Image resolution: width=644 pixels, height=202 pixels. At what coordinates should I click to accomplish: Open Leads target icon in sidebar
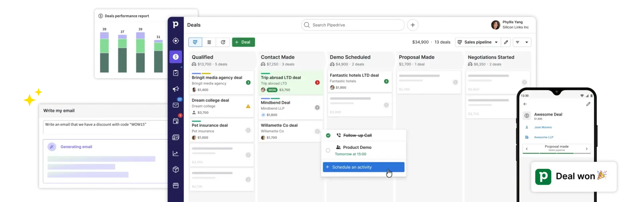click(175, 41)
